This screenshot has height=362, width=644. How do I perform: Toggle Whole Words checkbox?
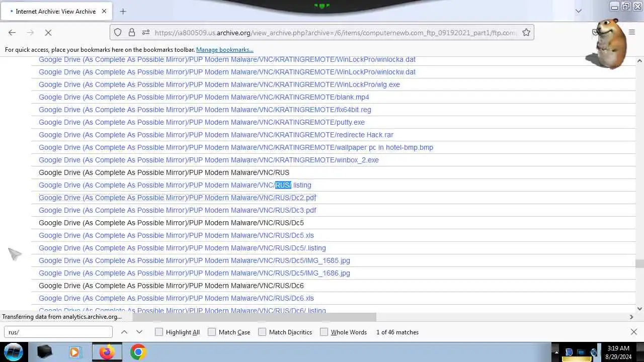coord(324,332)
